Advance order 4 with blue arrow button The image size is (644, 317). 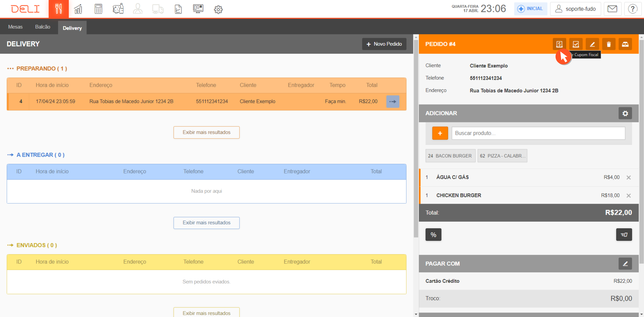pos(393,102)
